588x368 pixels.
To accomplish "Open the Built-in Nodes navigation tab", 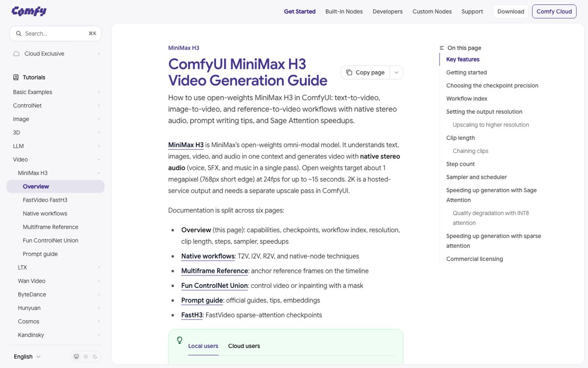I will click(x=344, y=11).
